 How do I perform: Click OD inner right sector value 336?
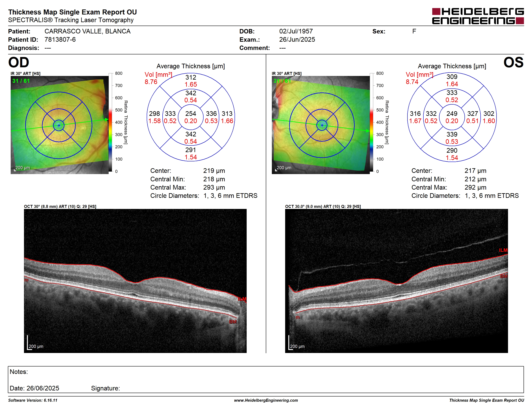[211, 113]
